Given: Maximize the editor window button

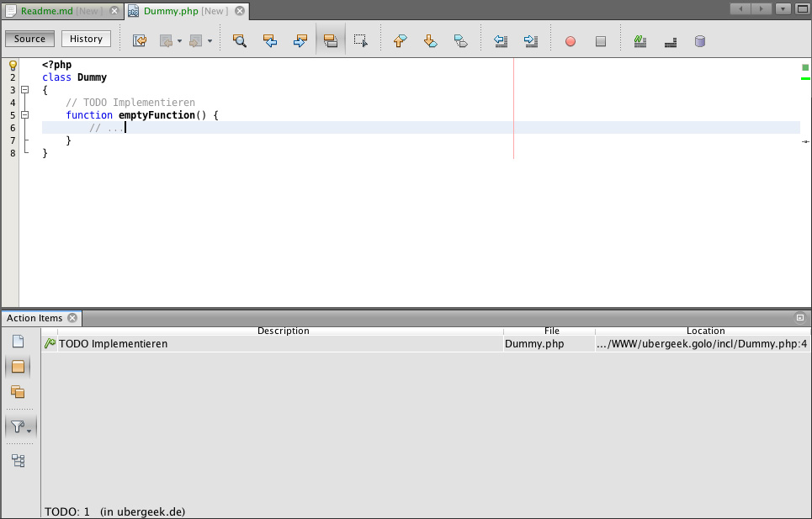Looking at the screenshot, I should (802, 8).
